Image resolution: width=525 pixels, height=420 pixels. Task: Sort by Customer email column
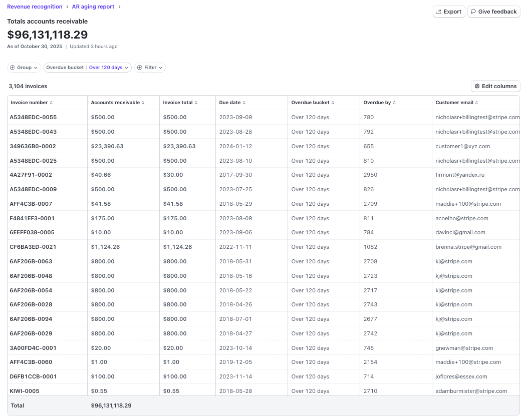pos(456,103)
